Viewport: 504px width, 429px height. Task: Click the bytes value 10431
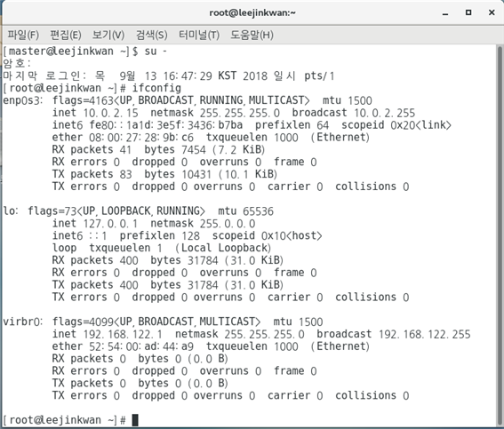pyautogui.click(x=196, y=174)
